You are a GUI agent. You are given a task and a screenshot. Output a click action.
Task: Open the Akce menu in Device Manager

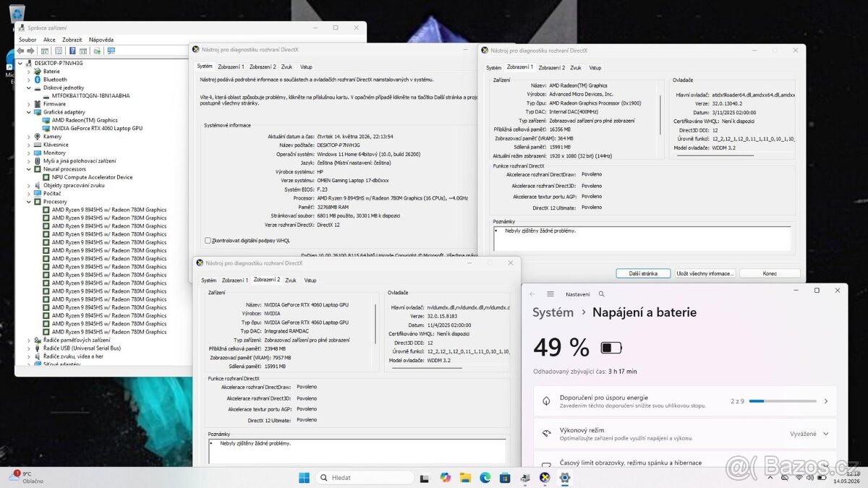[49, 40]
